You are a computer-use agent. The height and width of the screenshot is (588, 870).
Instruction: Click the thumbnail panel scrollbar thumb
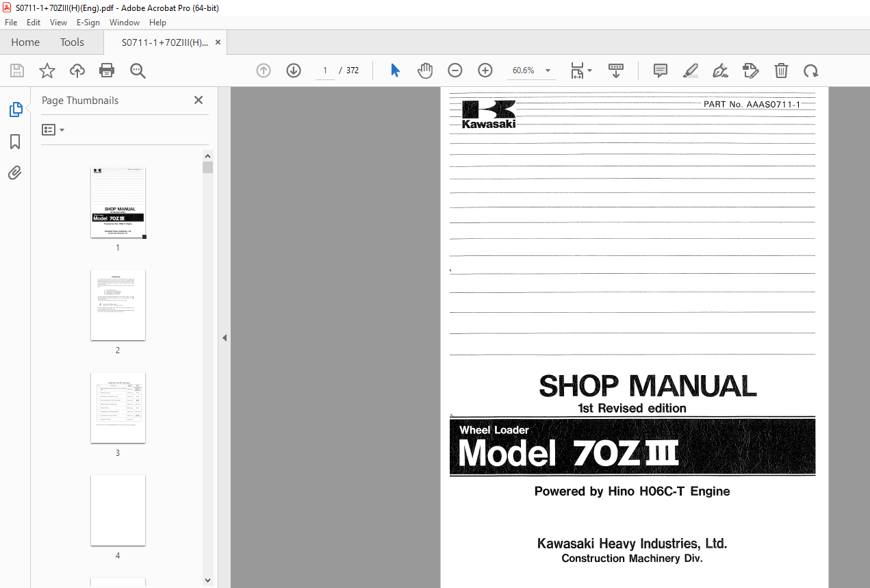[208, 167]
